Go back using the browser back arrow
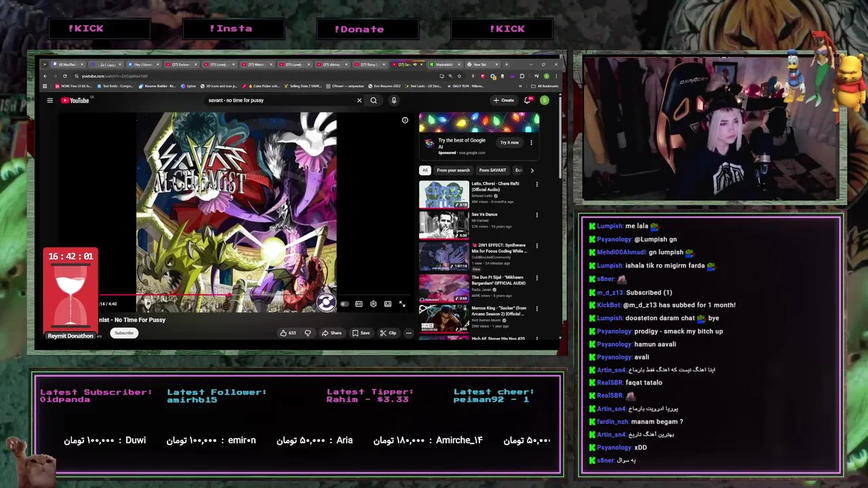Screen dimensions: 868x488 pyautogui.click(x=45, y=76)
